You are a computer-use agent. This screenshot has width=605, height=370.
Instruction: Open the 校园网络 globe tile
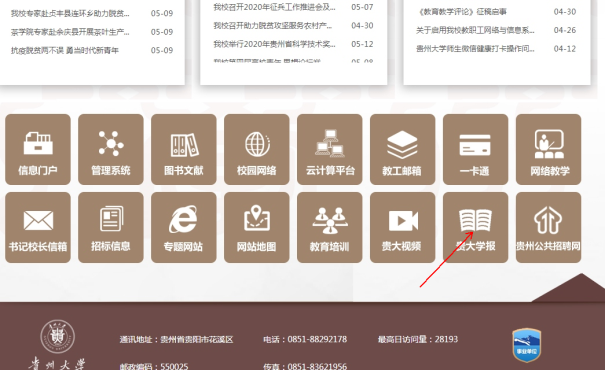tap(257, 149)
